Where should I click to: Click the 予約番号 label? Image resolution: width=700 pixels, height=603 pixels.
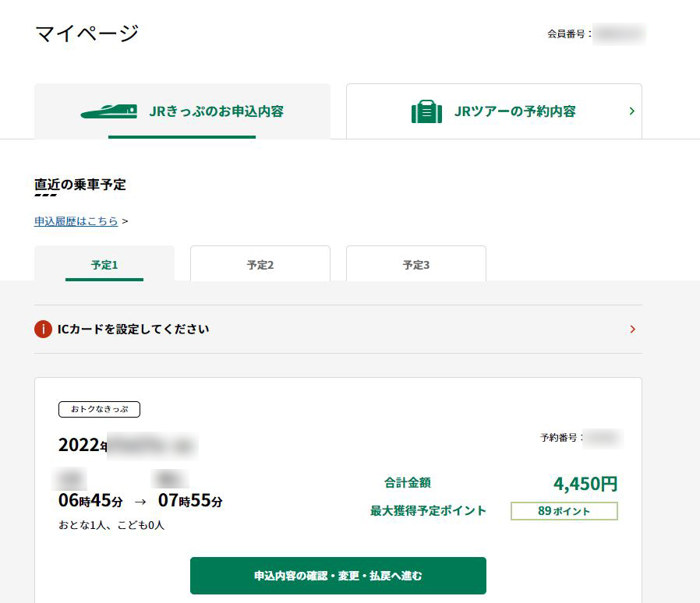click(561, 438)
